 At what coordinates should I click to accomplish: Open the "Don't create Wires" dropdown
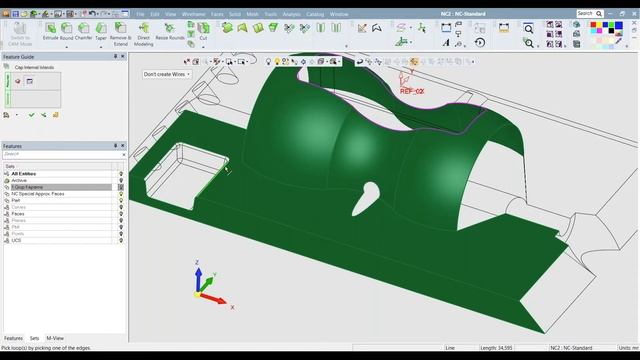pos(167,74)
